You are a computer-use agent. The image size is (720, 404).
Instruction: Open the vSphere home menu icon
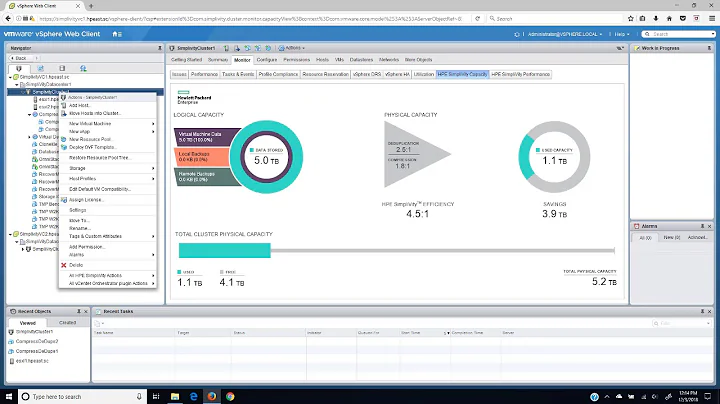click(x=117, y=34)
